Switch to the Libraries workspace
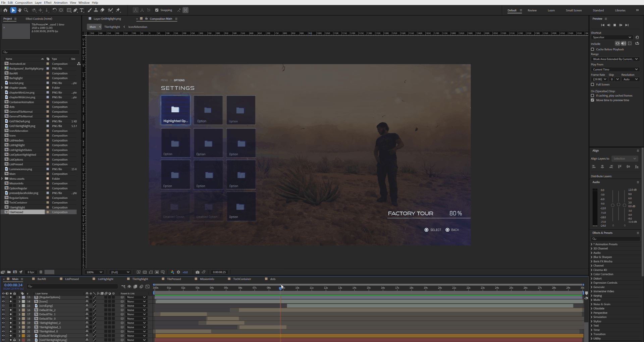This screenshot has width=644, height=342. 620,10
